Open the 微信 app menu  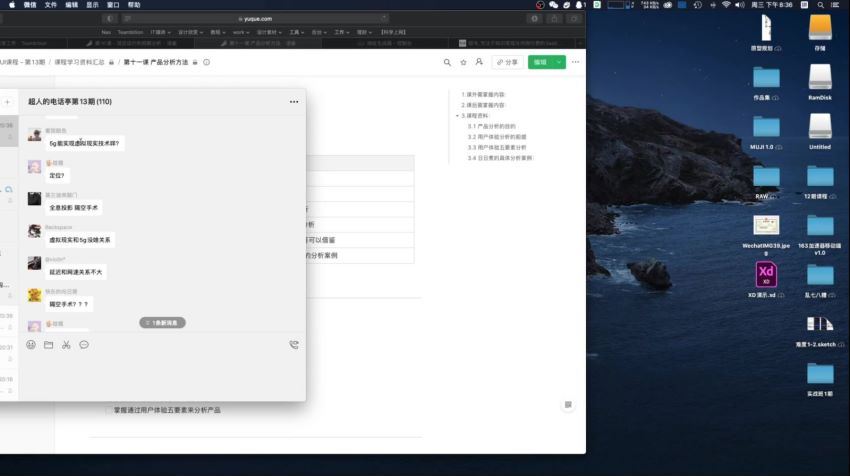[30, 5]
